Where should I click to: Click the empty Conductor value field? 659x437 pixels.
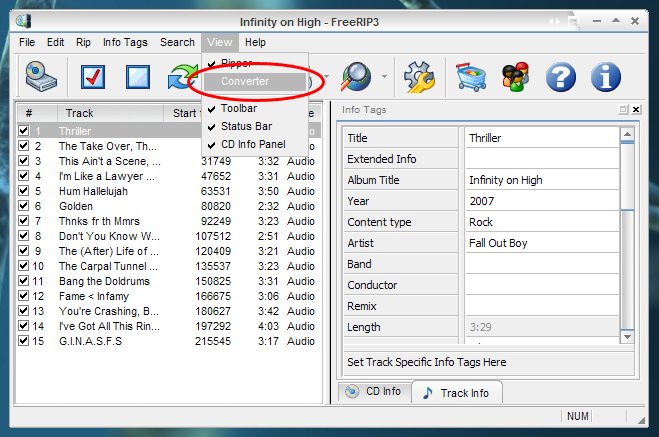[x=542, y=285]
